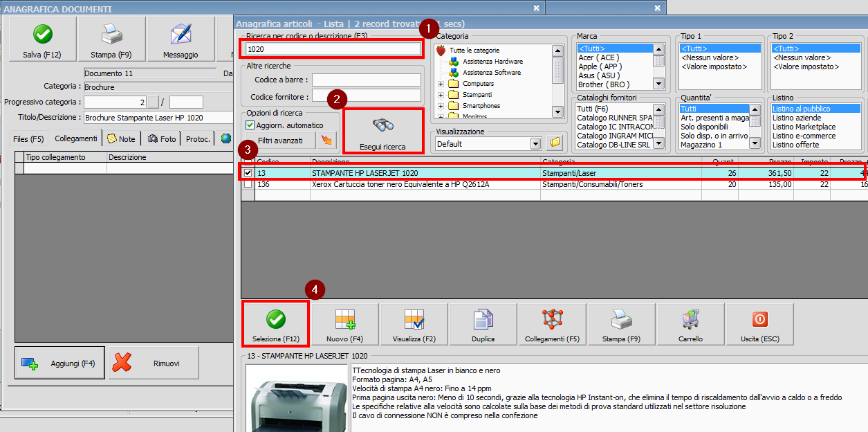Select Tutte le categorie strawberry icon

pyautogui.click(x=441, y=51)
